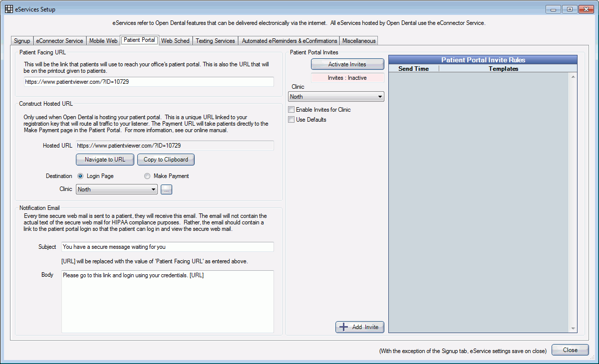Screen dimensions: 599x364
Task: Click the Add Invite plus button
Action: pos(359,327)
